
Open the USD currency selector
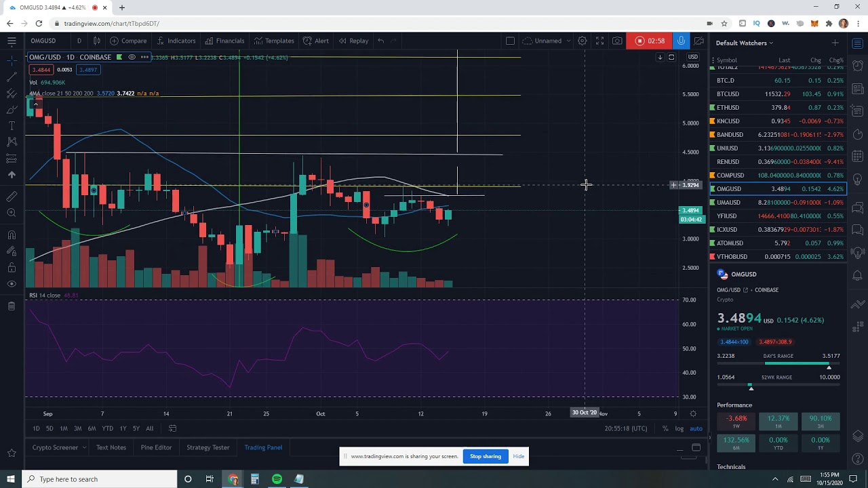(692, 57)
